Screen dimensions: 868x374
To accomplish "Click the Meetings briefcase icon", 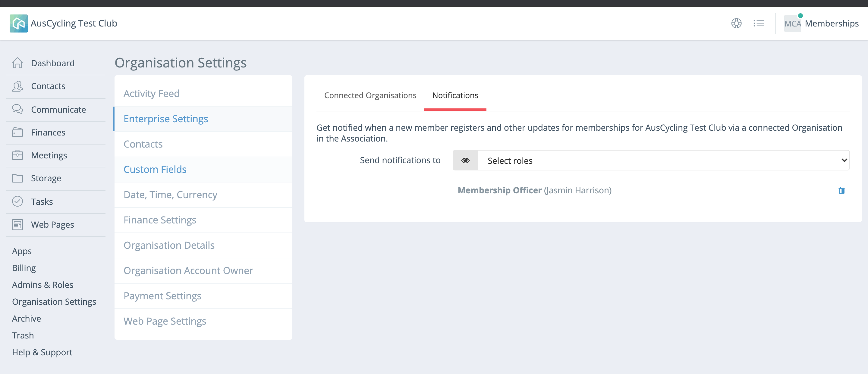I will tap(17, 155).
